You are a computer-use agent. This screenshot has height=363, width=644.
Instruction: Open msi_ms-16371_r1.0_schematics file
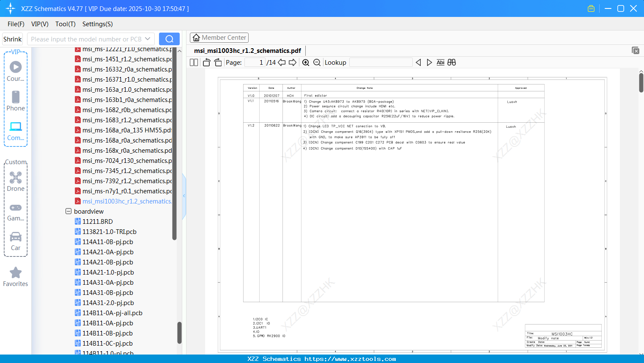point(123,80)
